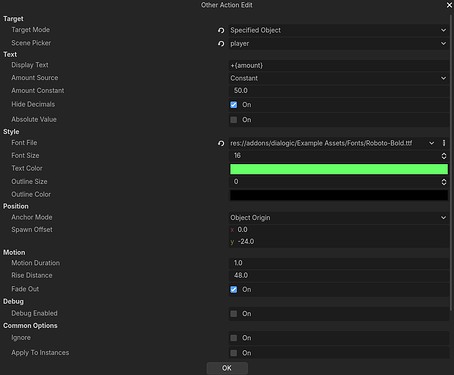Click the Target section heading

pos(13,19)
